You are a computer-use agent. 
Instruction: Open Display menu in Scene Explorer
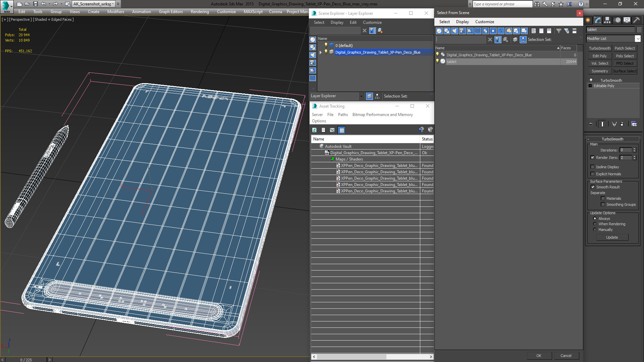(x=337, y=22)
